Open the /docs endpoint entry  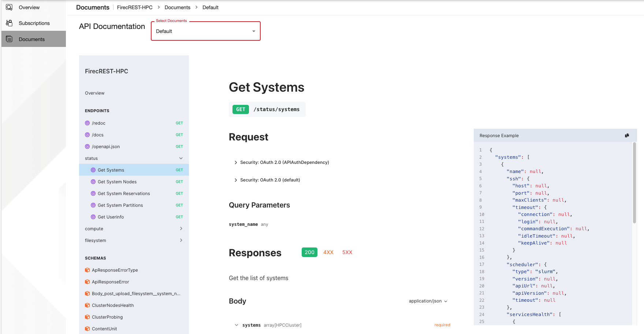coord(134,135)
